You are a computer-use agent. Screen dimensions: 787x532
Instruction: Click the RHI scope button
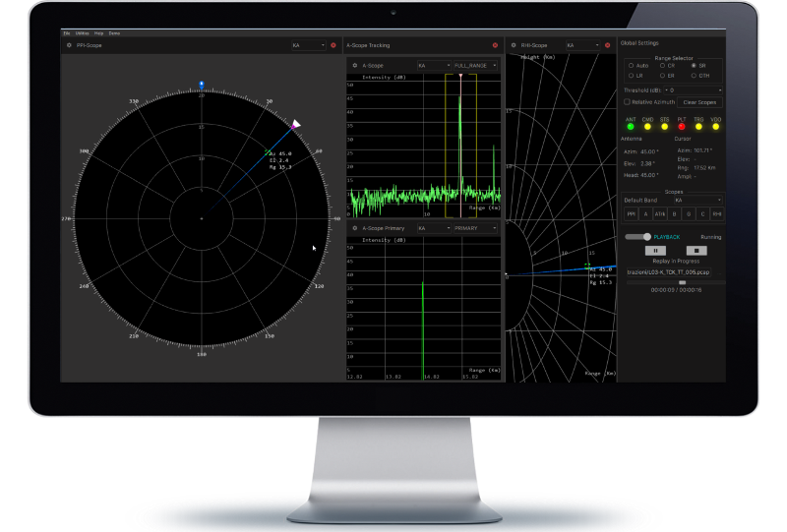click(717, 214)
